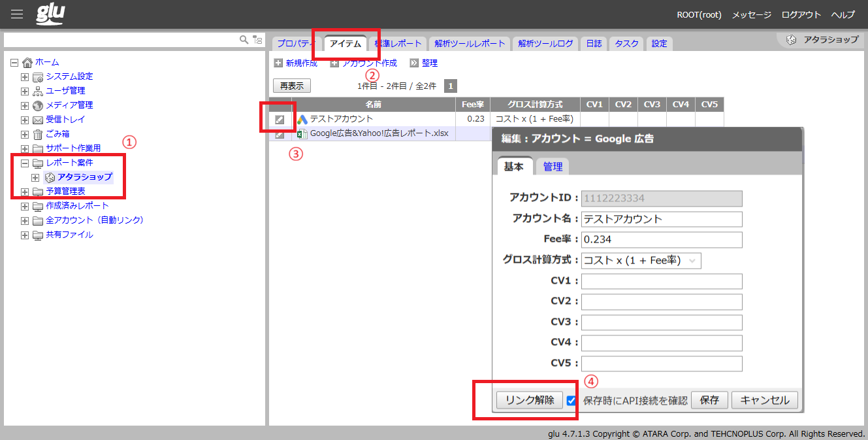Click the arrow icon beside 整理

[x=414, y=63]
